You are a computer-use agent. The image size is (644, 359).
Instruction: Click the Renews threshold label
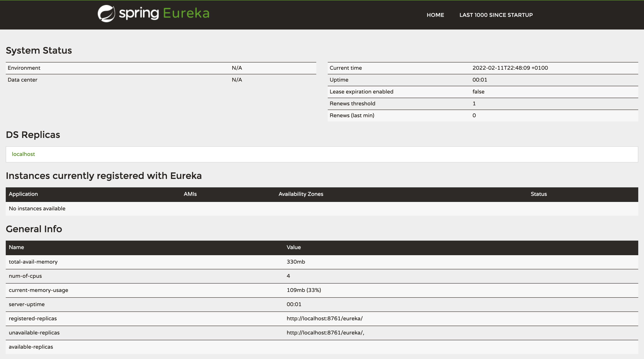(x=352, y=104)
